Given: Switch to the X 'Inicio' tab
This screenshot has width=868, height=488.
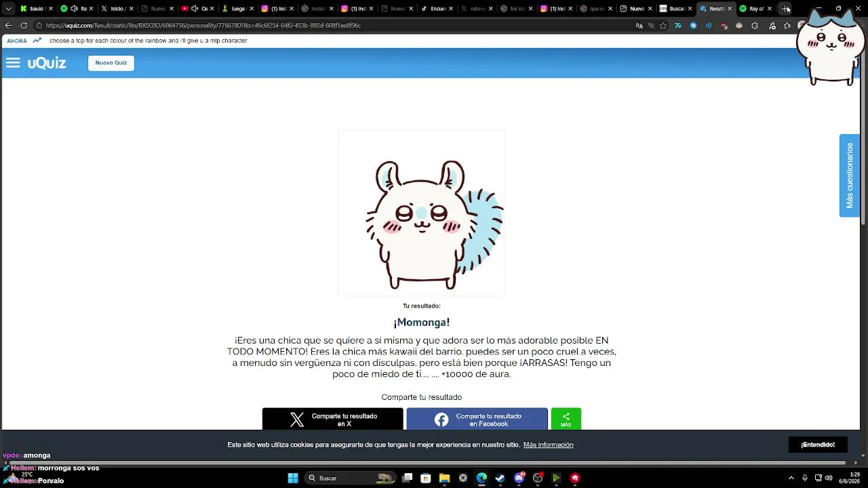Looking at the screenshot, I should pos(115,9).
